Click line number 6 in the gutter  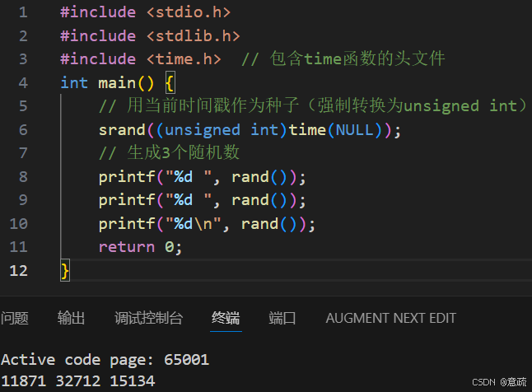[x=23, y=130]
